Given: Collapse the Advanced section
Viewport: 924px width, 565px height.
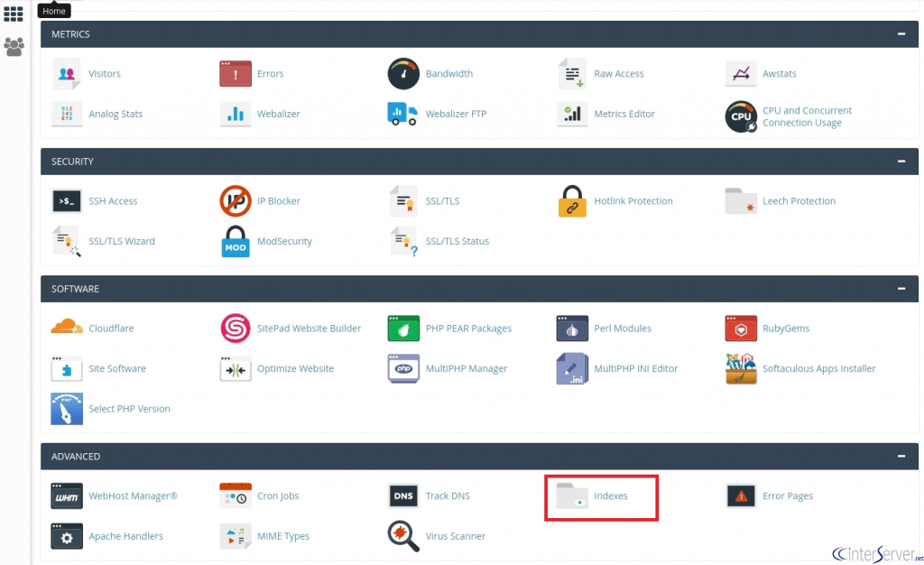Looking at the screenshot, I should (901, 456).
